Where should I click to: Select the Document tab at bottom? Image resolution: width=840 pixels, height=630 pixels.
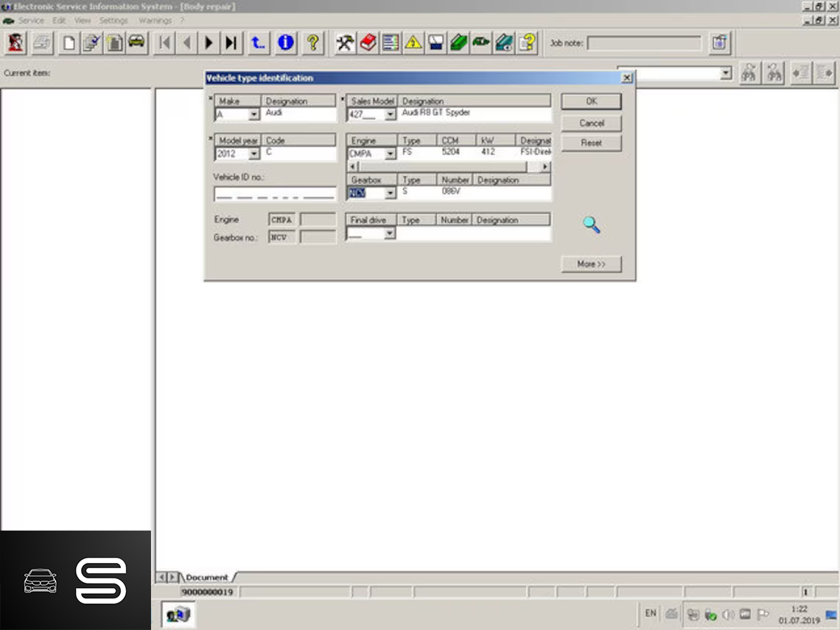(x=206, y=577)
